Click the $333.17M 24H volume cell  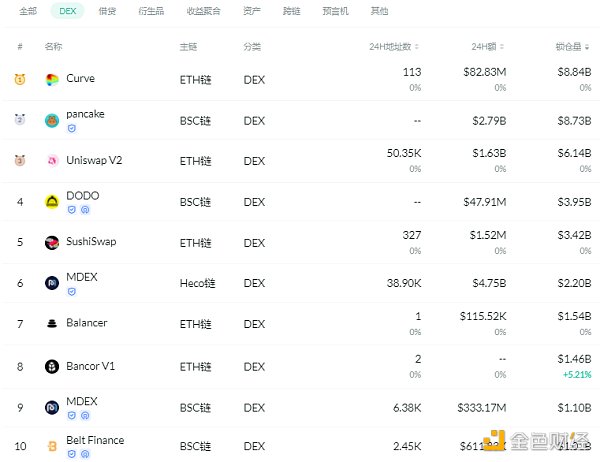click(482, 408)
